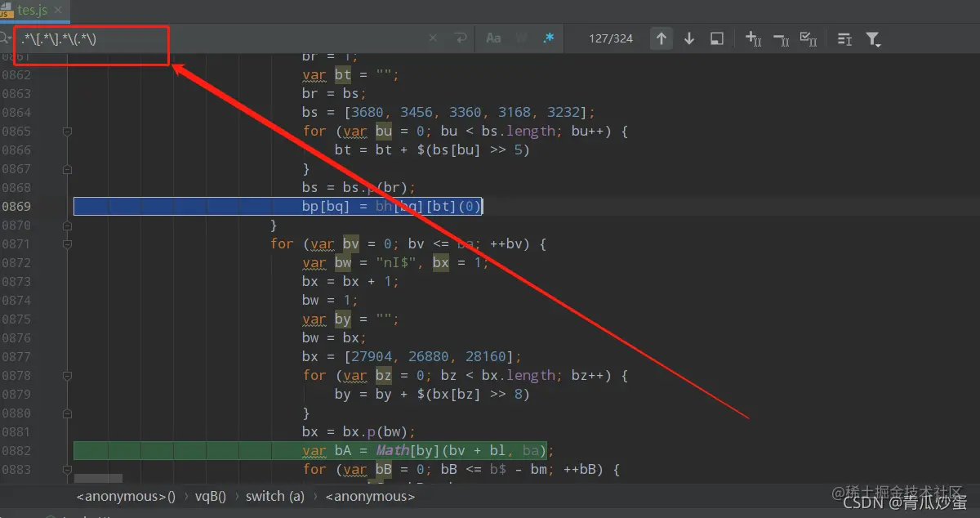
Task: Switch to the tes.js editor tab
Action: pyautogui.click(x=34, y=10)
